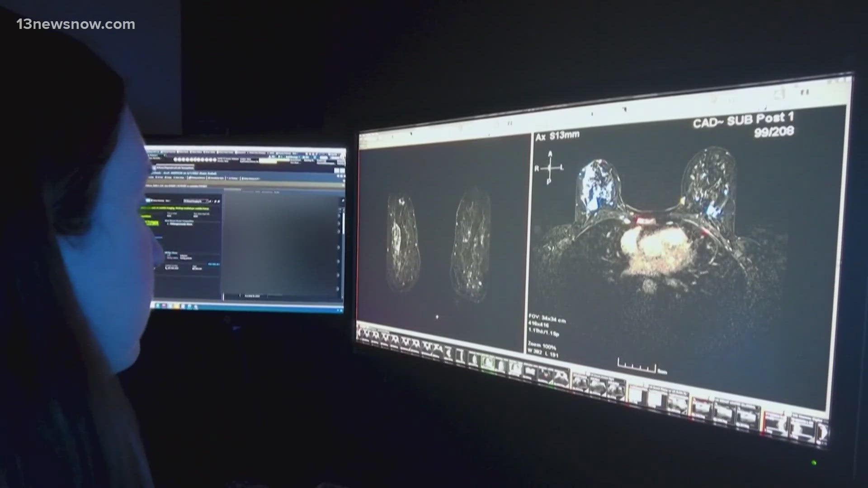Open the Windows Start button on left monitor
Screen dimensions: 868x488
coord(157,306)
